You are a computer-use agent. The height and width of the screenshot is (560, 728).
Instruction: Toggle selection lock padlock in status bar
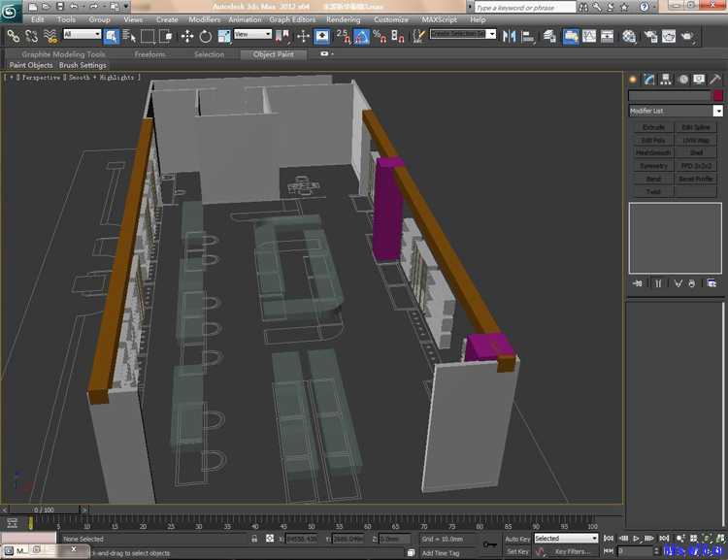(x=254, y=539)
